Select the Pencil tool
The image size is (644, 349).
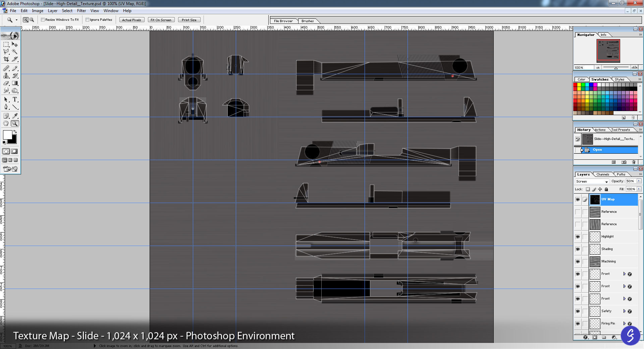15,68
